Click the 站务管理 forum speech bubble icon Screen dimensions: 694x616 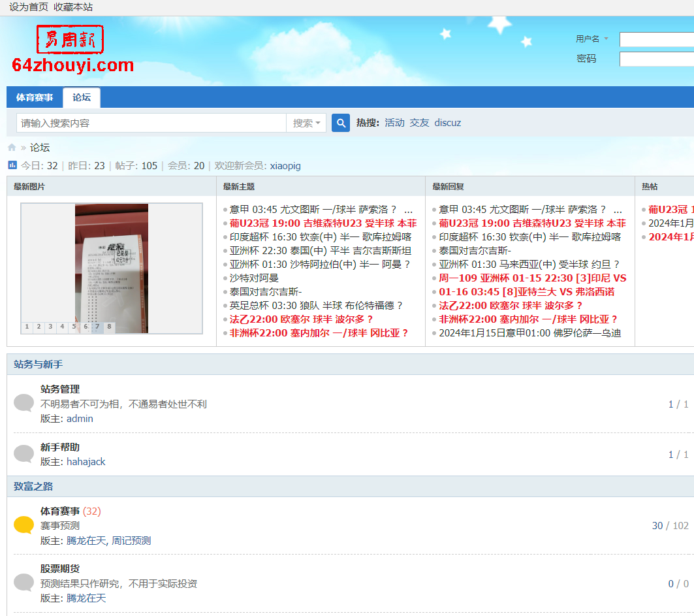click(x=24, y=403)
